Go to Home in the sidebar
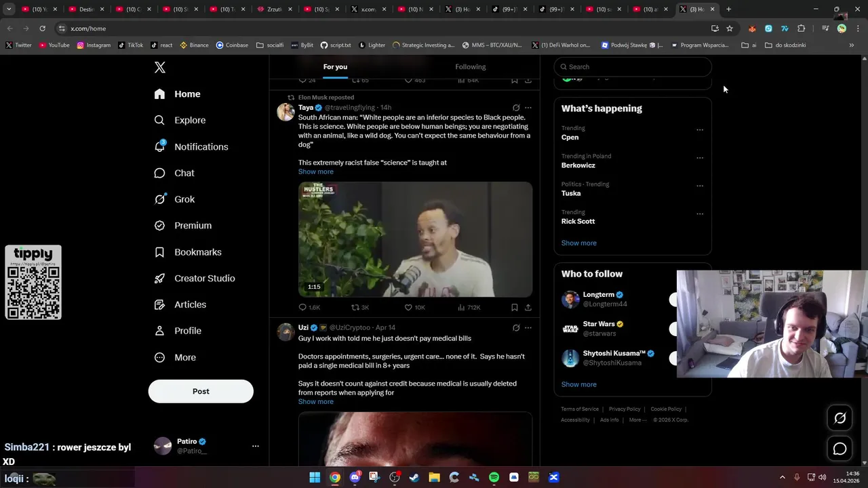This screenshot has height=488, width=868. point(177,94)
